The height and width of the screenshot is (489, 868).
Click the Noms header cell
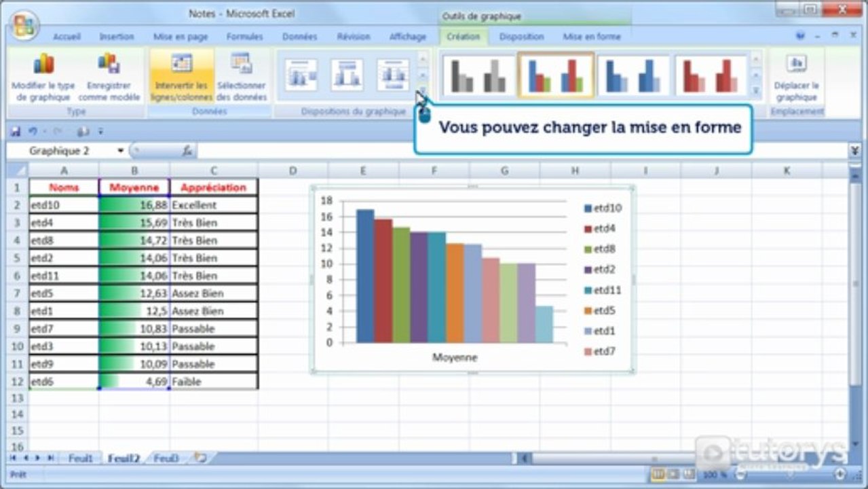coord(64,187)
